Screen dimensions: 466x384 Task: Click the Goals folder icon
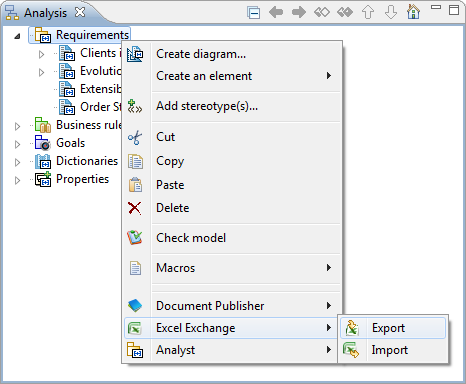pyautogui.click(x=43, y=142)
